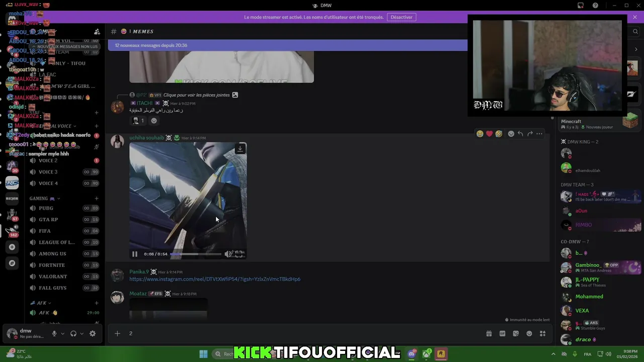The width and height of the screenshot is (644, 362).
Task: Open the apps launcher icon
Action: point(542,333)
